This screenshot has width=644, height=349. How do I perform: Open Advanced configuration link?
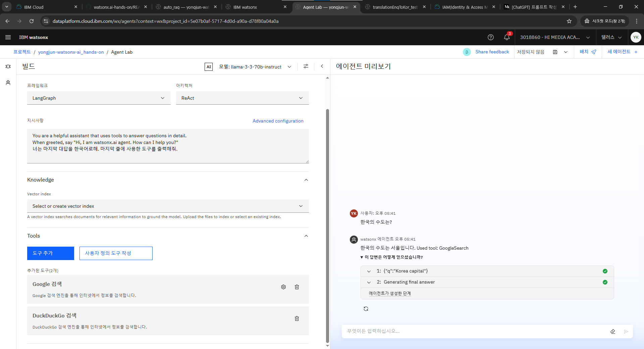(278, 121)
